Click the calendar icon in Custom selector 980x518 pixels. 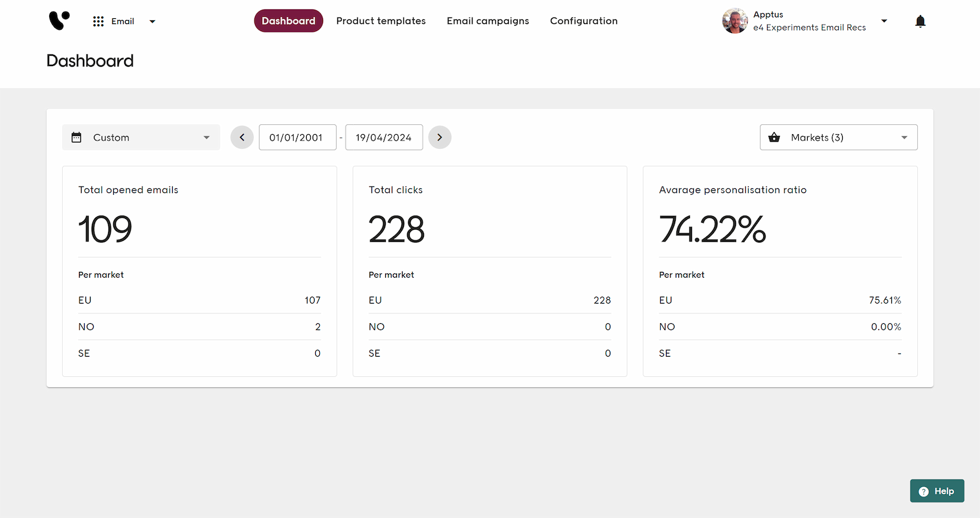click(x=76, y=137)
